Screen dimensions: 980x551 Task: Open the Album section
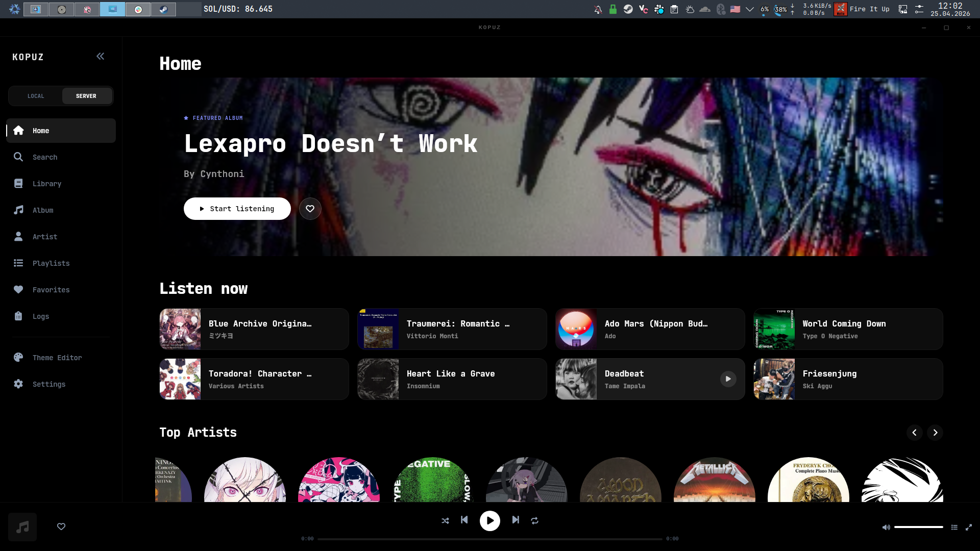pos(61,210)
